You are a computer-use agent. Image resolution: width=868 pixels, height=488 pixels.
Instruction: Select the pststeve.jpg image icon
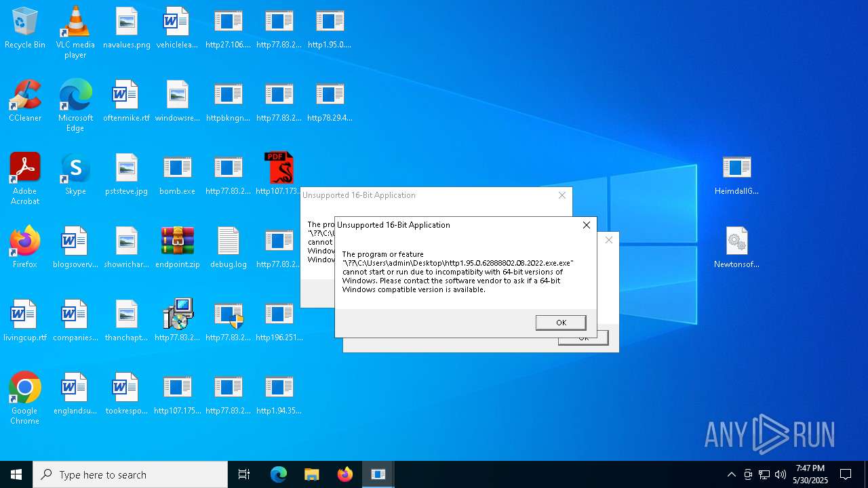click(x=127, y=175)
